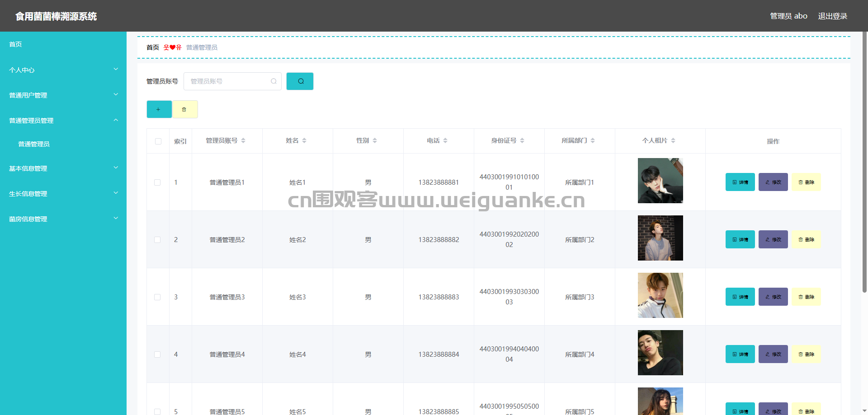Image resolution: width=868 pixels, height=415 pixels.
Task: Select 普通管理员 submenu item
Action: (63, 144)
